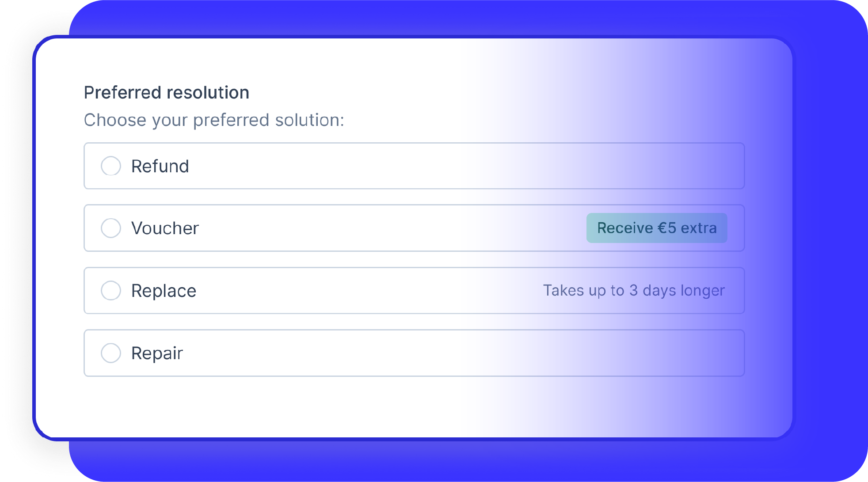Select the Refund radio button
Viewport: 868px width, 482px height.
pos(111,166)
